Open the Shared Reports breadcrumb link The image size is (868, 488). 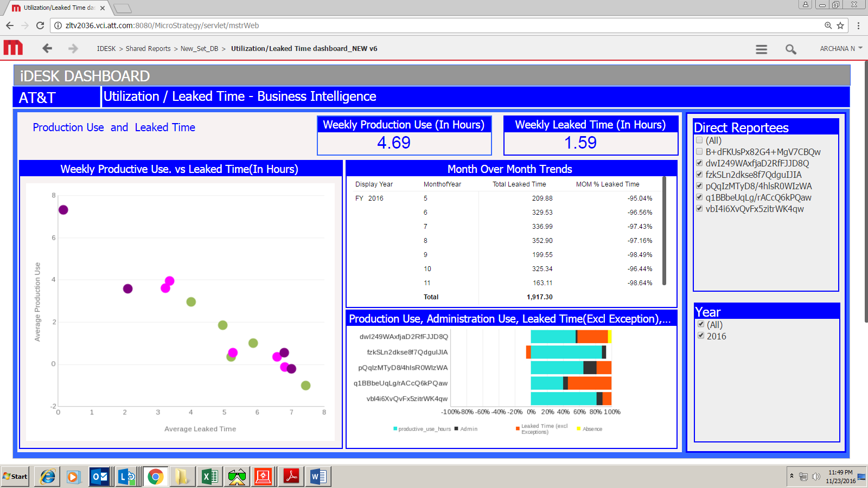point(148,49)
